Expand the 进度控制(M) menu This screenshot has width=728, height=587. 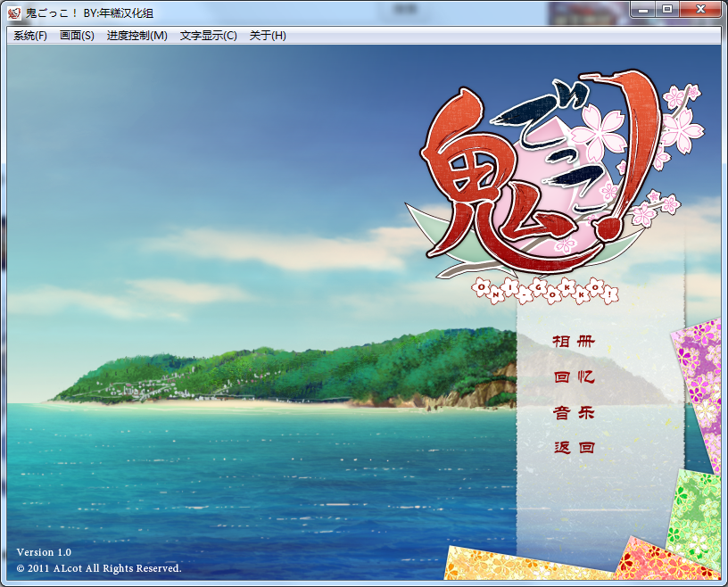coord(136,36)
